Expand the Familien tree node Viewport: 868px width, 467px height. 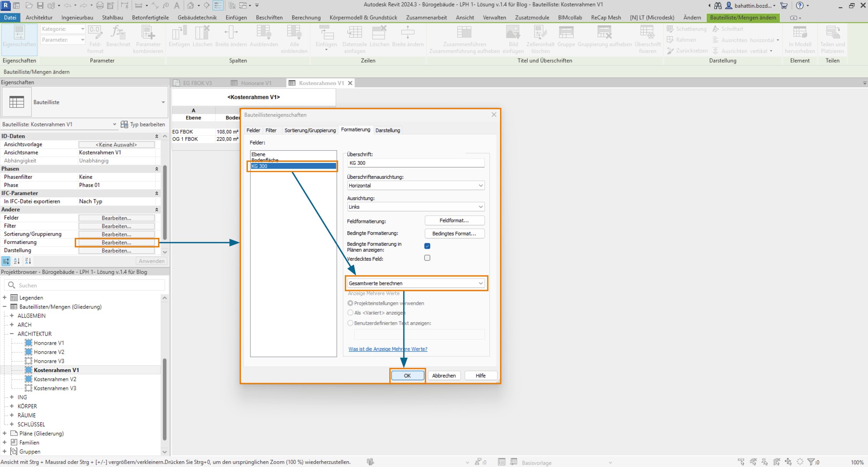click(x=5, y=442)
